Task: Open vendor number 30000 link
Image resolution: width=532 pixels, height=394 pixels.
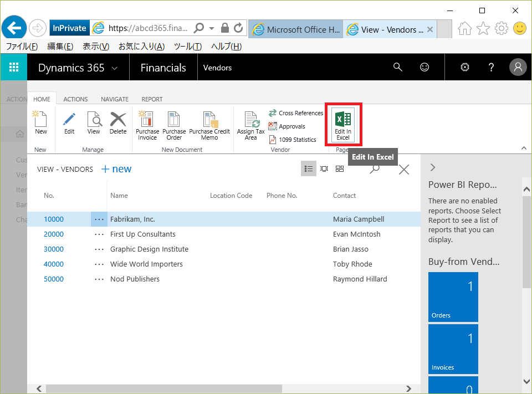Action: pos(54,249)
